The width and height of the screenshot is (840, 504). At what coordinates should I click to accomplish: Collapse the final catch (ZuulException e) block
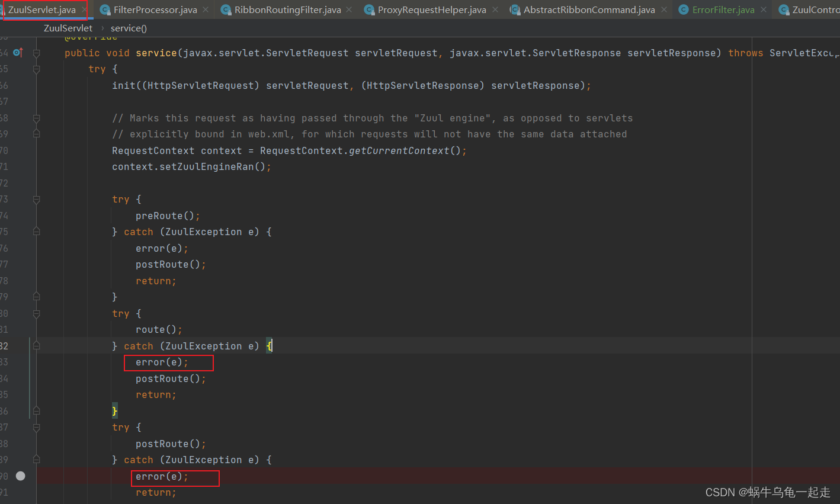[37, 460]
